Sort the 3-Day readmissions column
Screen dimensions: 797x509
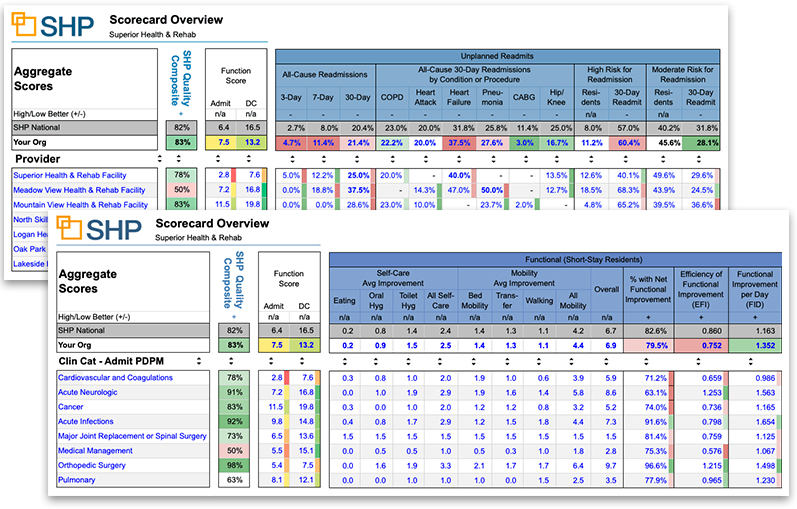[x=292, y=159]
